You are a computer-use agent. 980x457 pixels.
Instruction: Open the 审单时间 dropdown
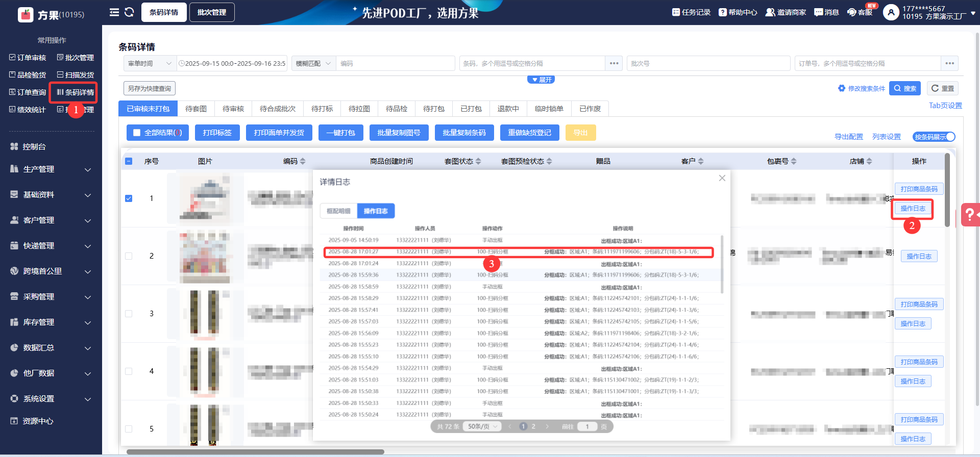pyautogui.click(x=150, y=63)
